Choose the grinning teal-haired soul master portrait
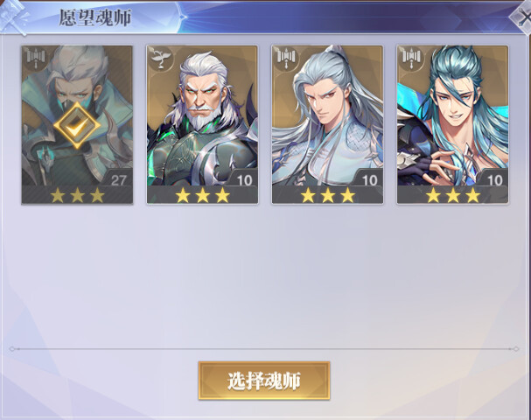Image resolution: width=531 pixels, height=420 pixels. tap(453, 124)
